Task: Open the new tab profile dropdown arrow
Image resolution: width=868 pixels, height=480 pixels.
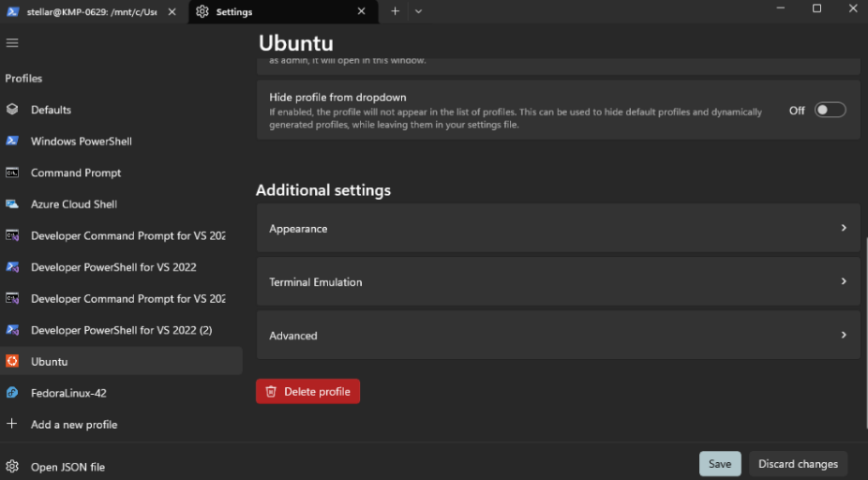Action: point(418,11)
